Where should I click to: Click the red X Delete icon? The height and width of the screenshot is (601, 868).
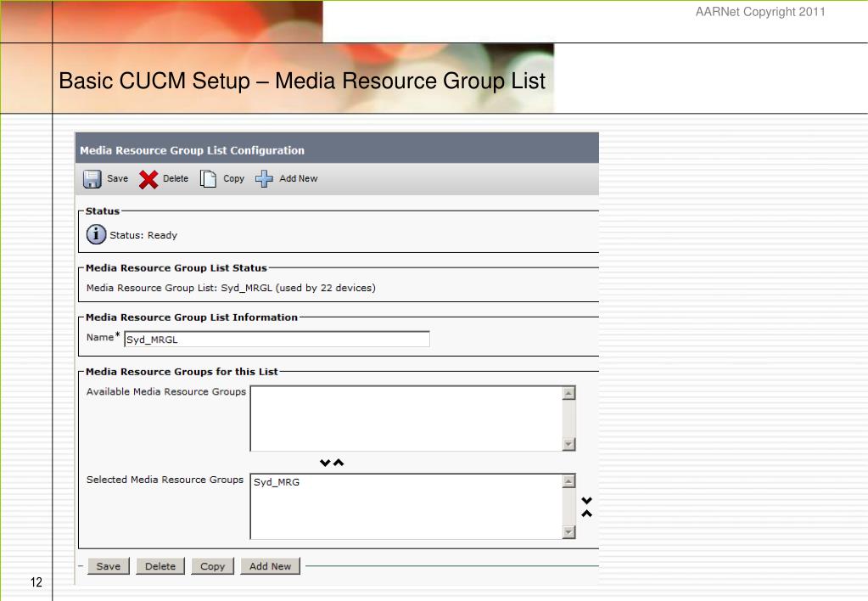click(x=148, y=179)
